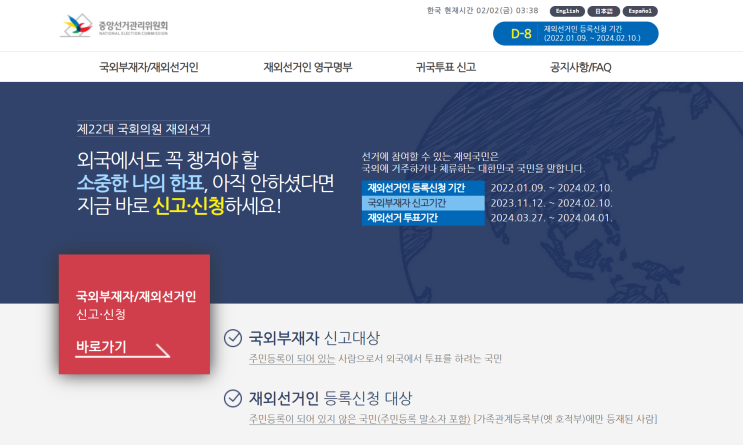Open the 귀국투표 신고 menu
The height and width of the screenshot is (445, 743).
pyautogui.click(x=445, y=67)
